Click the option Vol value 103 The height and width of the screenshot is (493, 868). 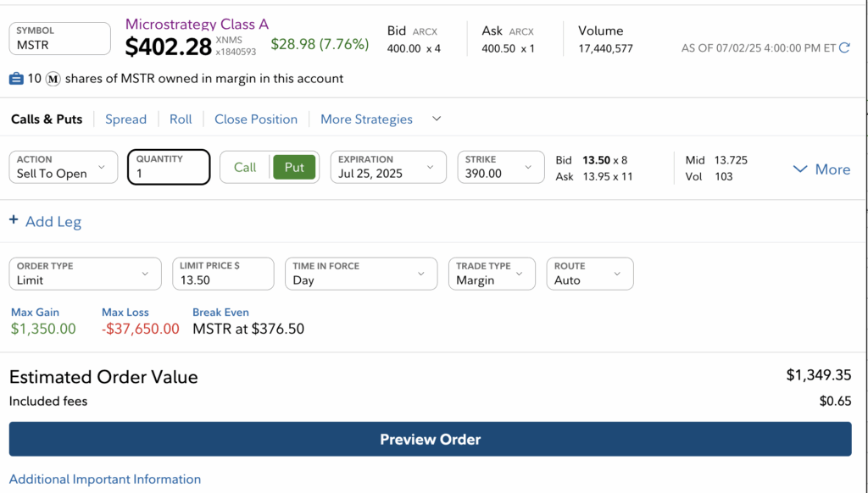coord(724,177)
